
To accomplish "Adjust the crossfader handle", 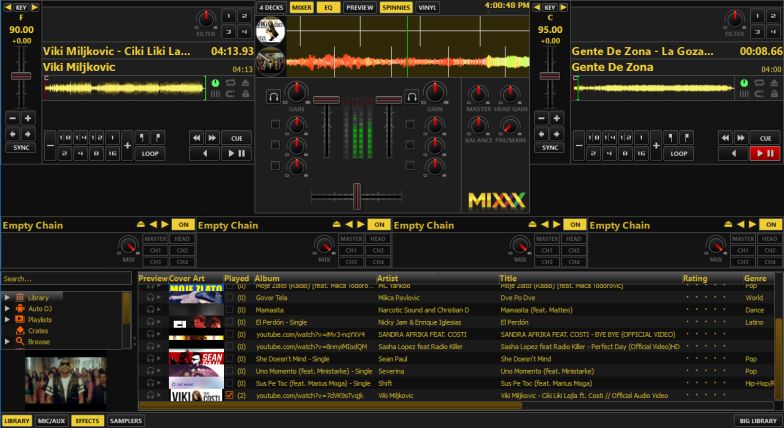I will click(356, 196).
